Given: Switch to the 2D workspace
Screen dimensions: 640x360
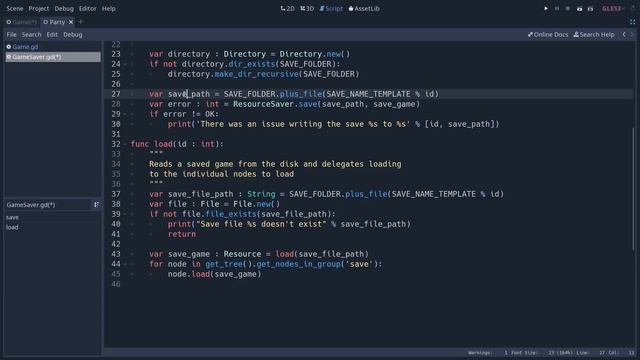Looking at the screenshot, I should (x=287, y=9).
